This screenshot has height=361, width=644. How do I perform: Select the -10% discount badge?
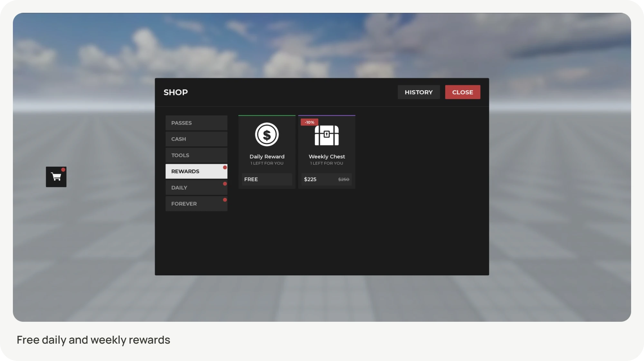pos(309,122)
